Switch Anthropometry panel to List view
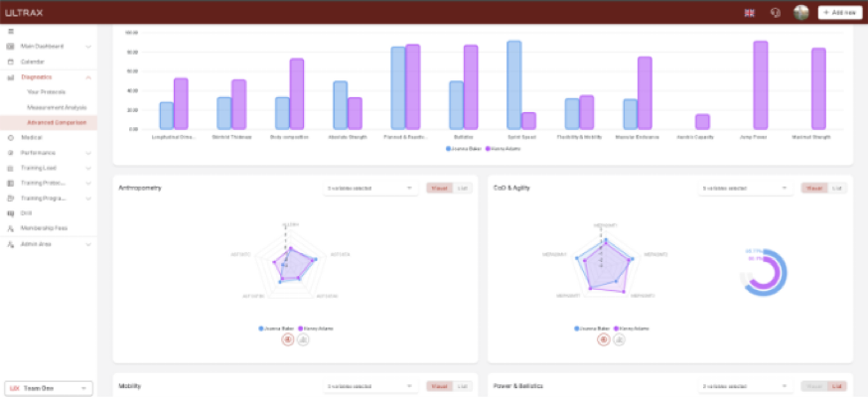Image resolution: width=868 pixels, height=397 pixels. [462, 188]
